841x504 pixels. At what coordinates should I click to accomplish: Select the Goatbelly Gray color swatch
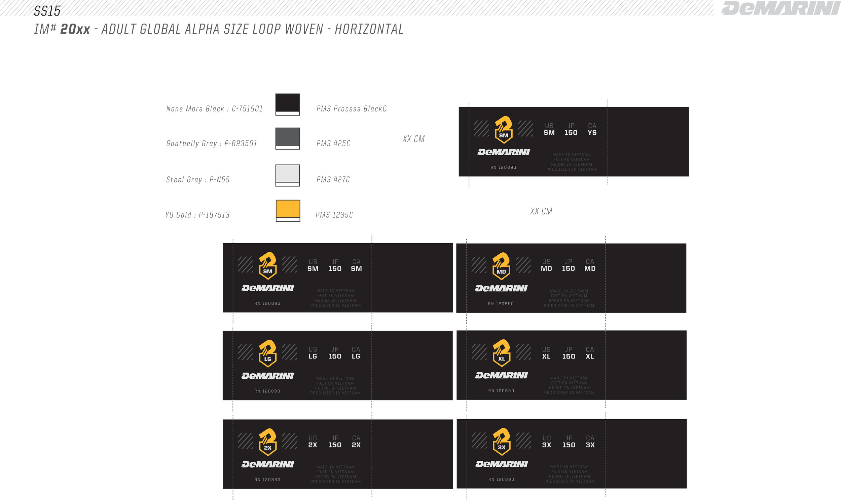pos(287,137)
